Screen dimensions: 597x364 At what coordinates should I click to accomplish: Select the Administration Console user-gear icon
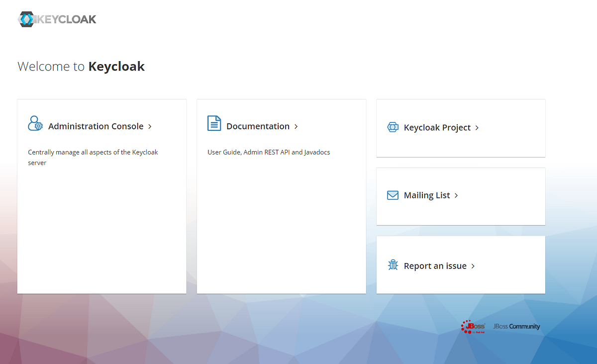click(x=35, y=123)
